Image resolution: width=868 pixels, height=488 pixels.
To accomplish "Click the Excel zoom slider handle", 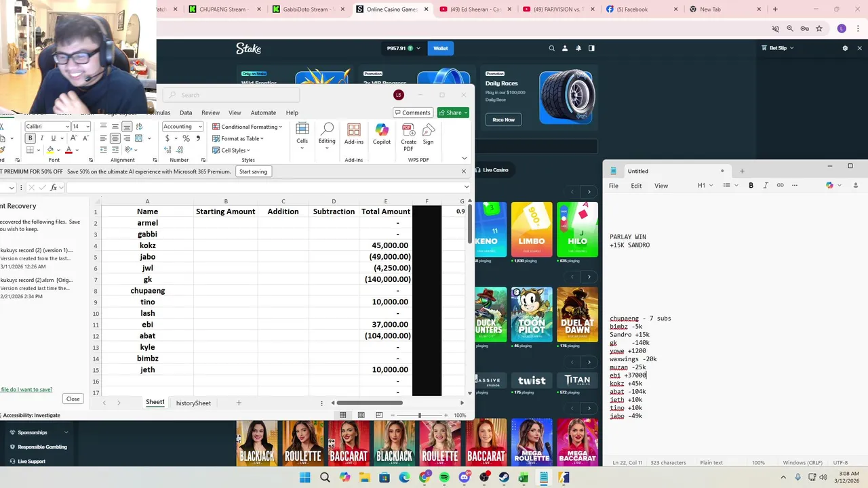I will pyautogui.click(x=419, y=415).
